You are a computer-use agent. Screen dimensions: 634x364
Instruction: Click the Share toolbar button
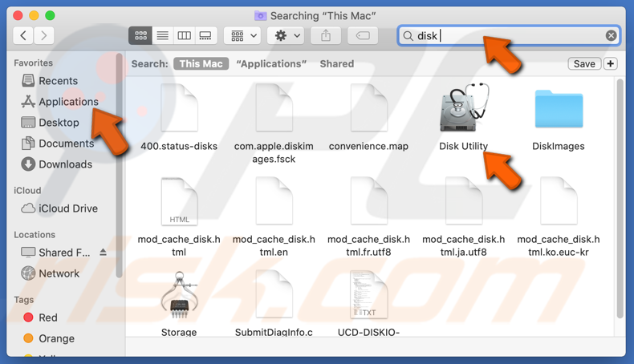(x=326, y=36)
